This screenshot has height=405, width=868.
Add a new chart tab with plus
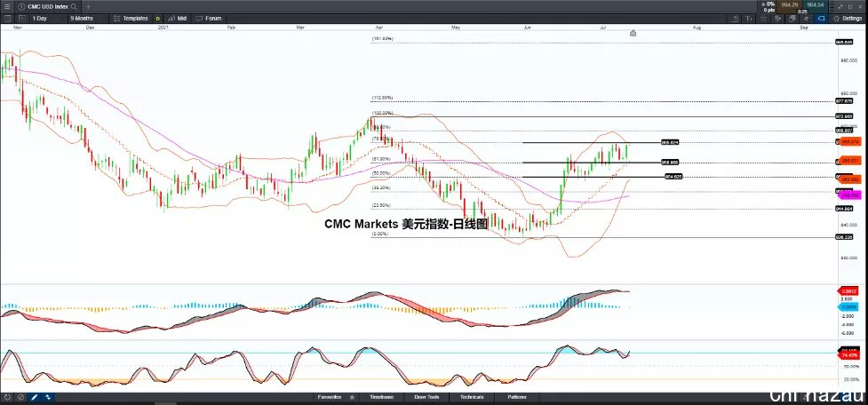88,6
